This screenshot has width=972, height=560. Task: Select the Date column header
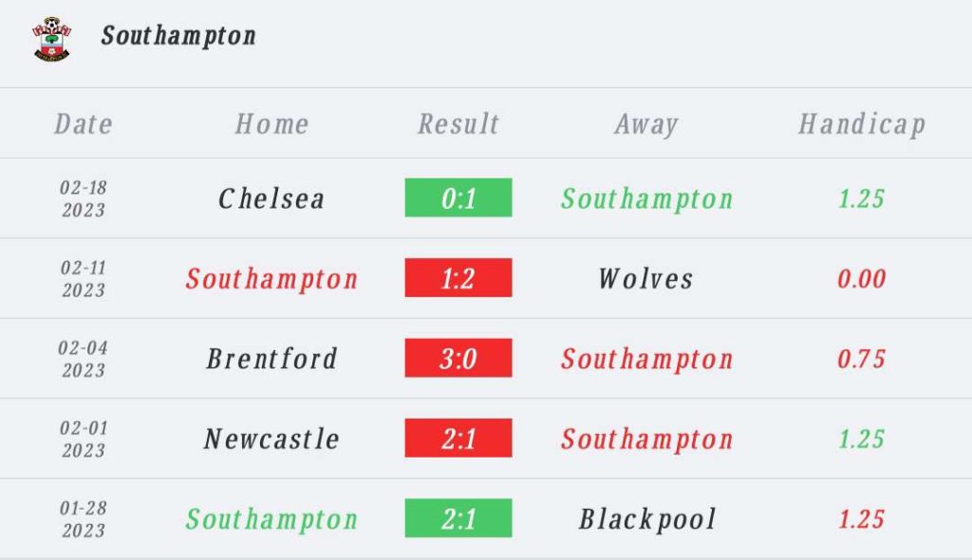[84, 124]
